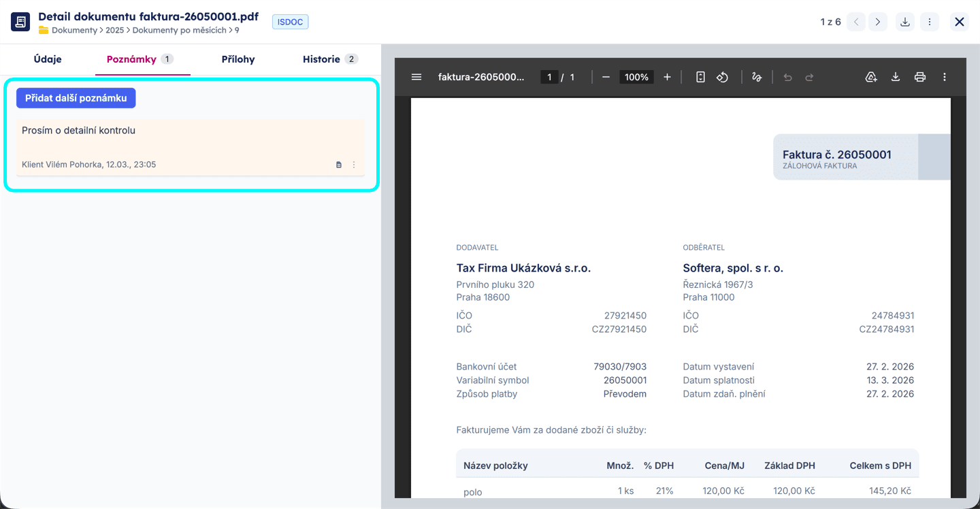
Task: Click the PDF page number field
Action: [x=549, y=77]
